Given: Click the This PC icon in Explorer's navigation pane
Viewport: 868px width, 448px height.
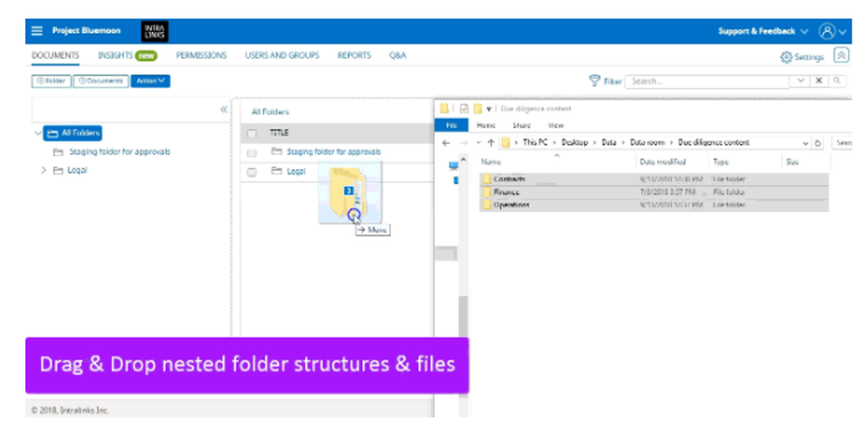Looking at the screenshot, I should (453, 165).
